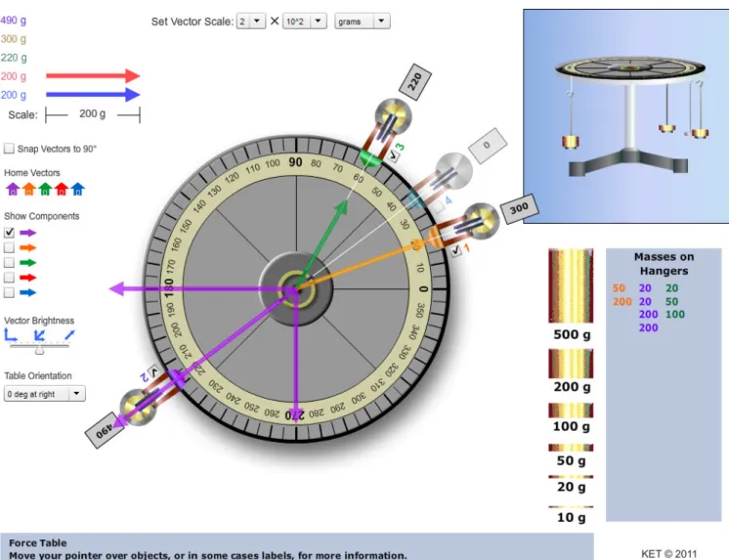Select the 200 g mass
Image resolution: width=729 pixels, height=560 pixels.
[571, 364]
